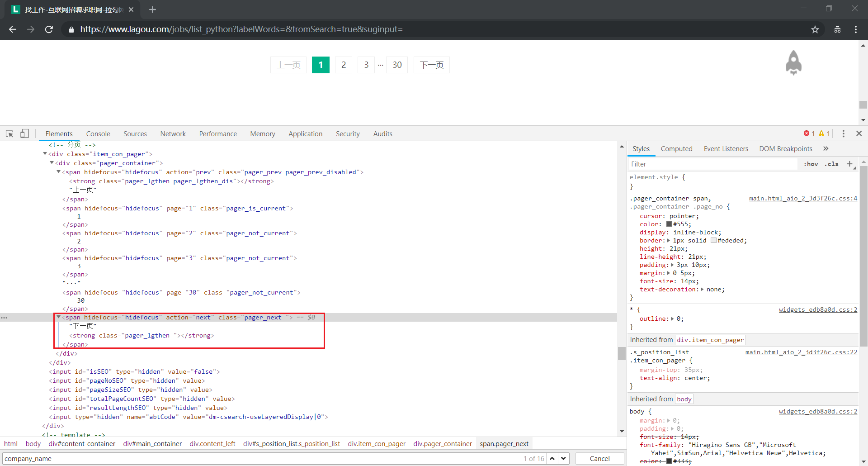This screenshot has width=868, height=466.
Task: Open the Security tab
Action: 348,133
